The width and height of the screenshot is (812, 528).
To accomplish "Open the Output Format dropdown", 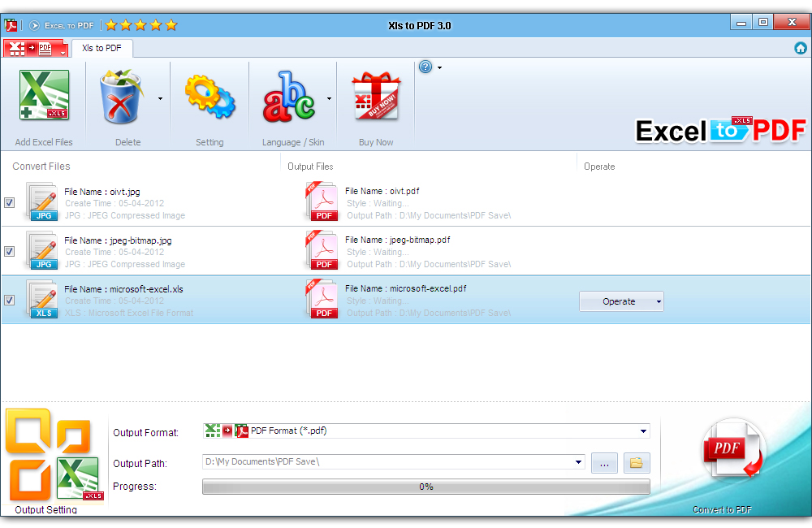I will 643,431.
